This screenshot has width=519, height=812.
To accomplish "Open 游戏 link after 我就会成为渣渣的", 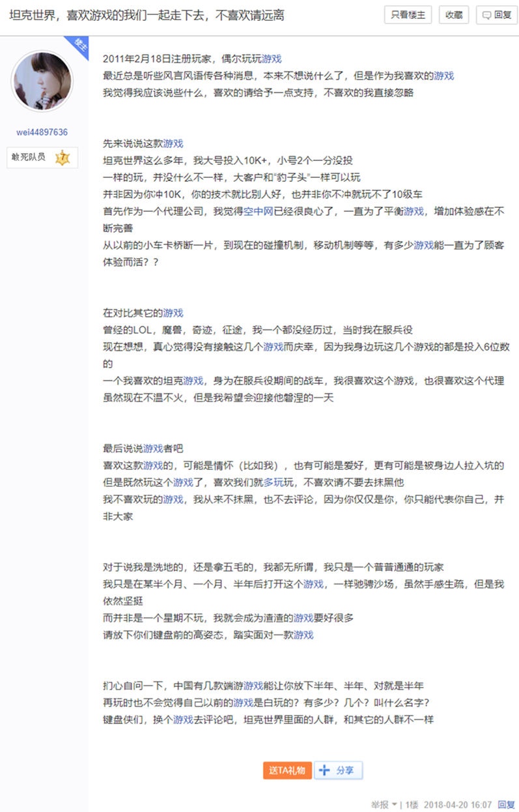I will tap(303, 618).
